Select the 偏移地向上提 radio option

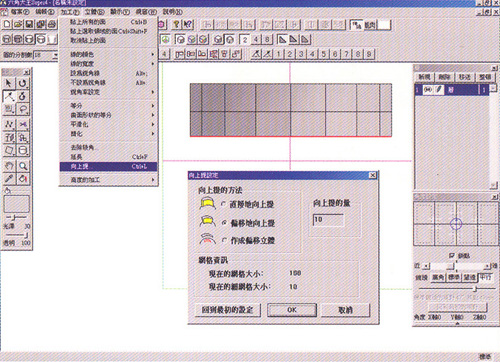pyautogui.click(x=224, y=223)
